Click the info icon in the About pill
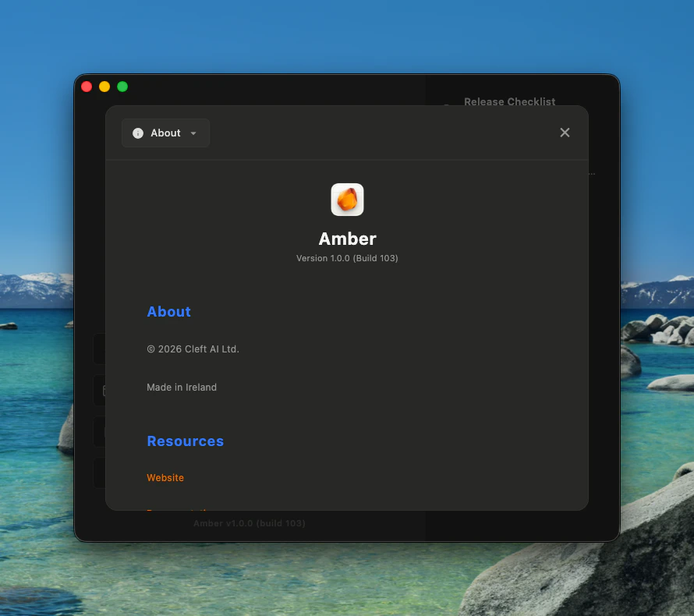 pyautogui.click(x=138, y=133)
